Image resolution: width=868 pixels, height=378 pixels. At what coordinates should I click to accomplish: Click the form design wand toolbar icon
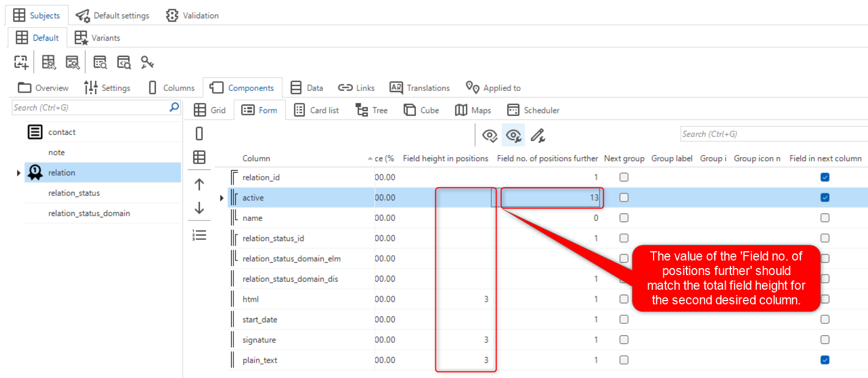[73, 62]
